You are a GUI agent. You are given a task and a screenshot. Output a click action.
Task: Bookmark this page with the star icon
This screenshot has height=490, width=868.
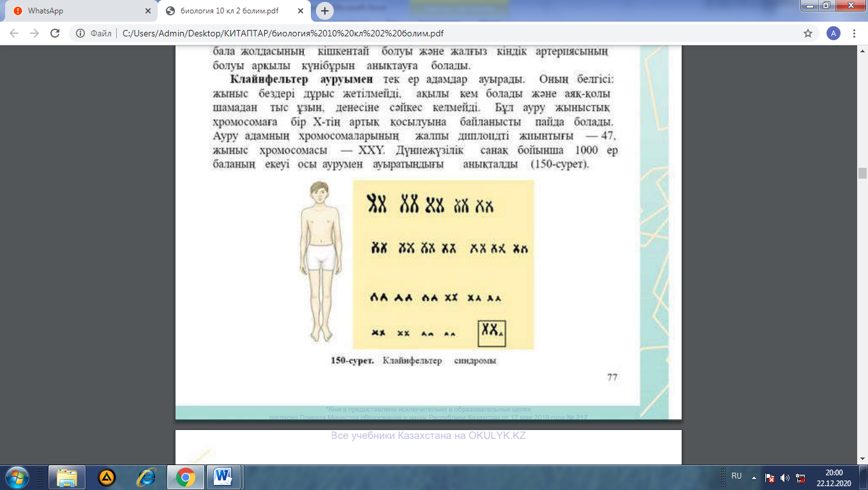[x=808, y=33]
